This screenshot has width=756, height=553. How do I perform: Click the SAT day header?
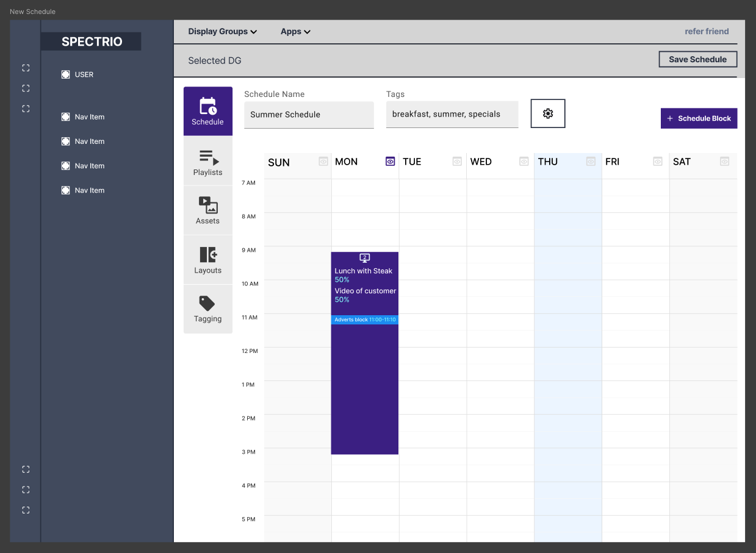pyautogui.click(x=682, y=162)
